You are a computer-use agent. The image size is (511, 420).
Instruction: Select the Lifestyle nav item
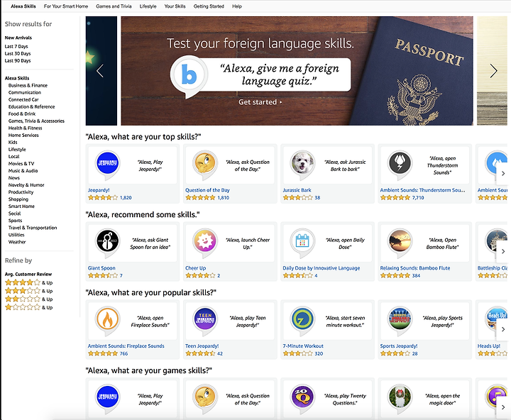[x=148, y=6]
